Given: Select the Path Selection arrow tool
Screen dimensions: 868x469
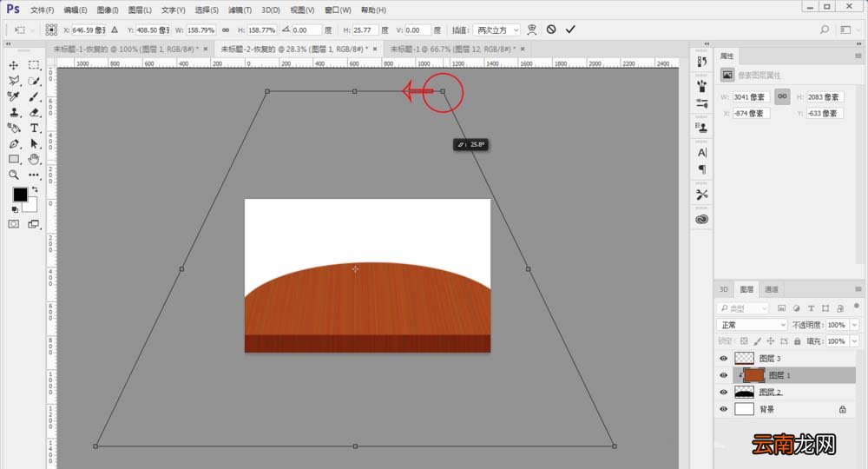Looking at the screenshot, I should [34, 144].
